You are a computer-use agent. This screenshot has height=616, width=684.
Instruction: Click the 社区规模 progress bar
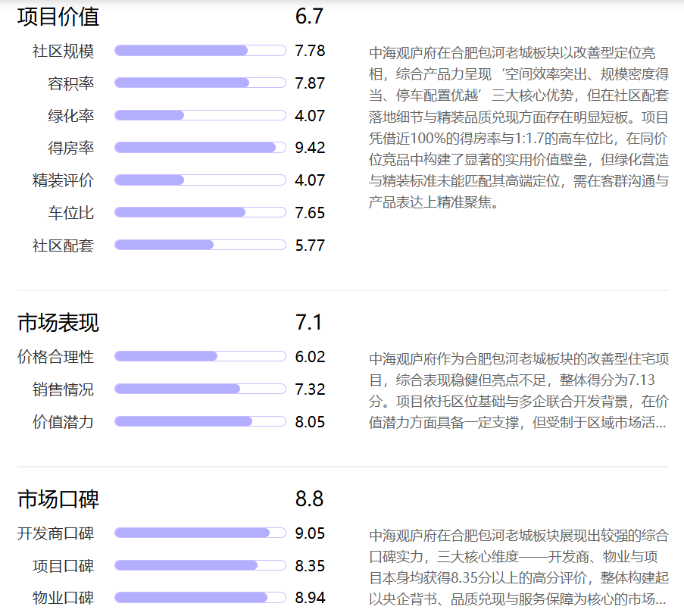[x=200, y=51]
